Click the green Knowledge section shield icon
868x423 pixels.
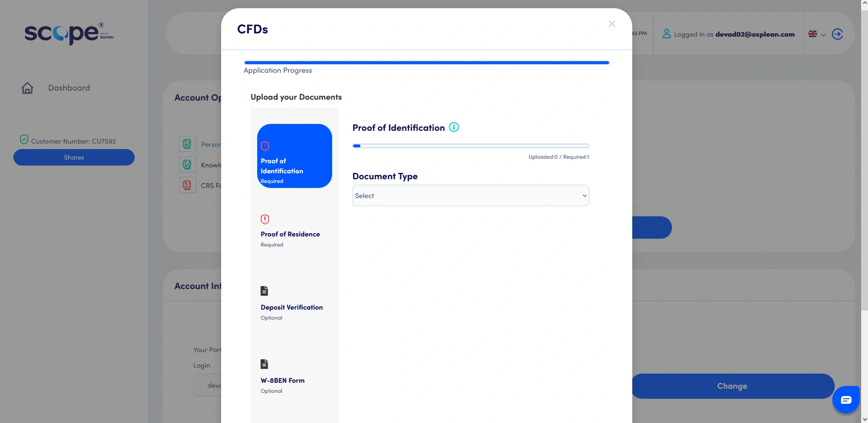point(187,164)
